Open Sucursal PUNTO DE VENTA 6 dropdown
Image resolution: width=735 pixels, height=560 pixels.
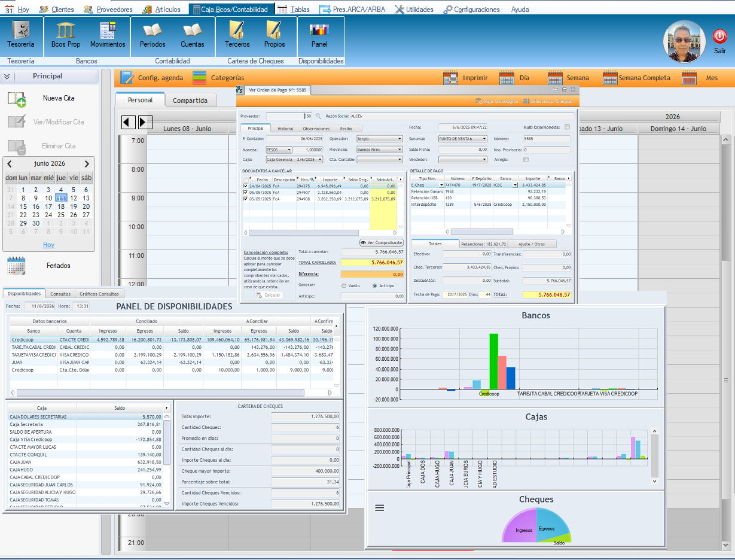462,138
